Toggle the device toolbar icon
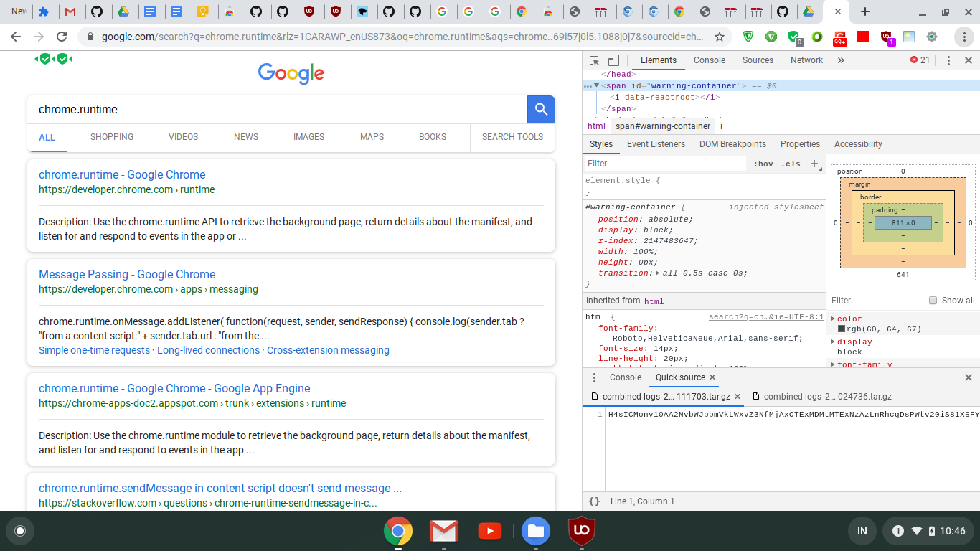 click(613, 60)
